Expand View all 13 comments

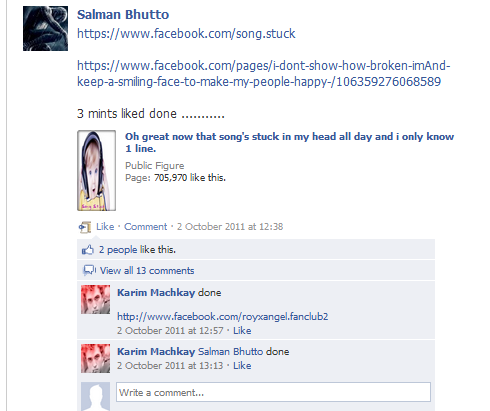(147, 270)
